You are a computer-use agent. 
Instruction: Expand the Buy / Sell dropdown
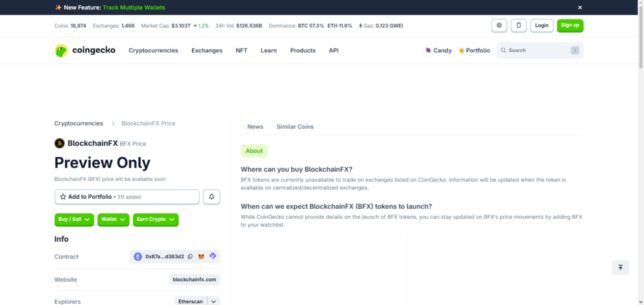pos(74,219)
